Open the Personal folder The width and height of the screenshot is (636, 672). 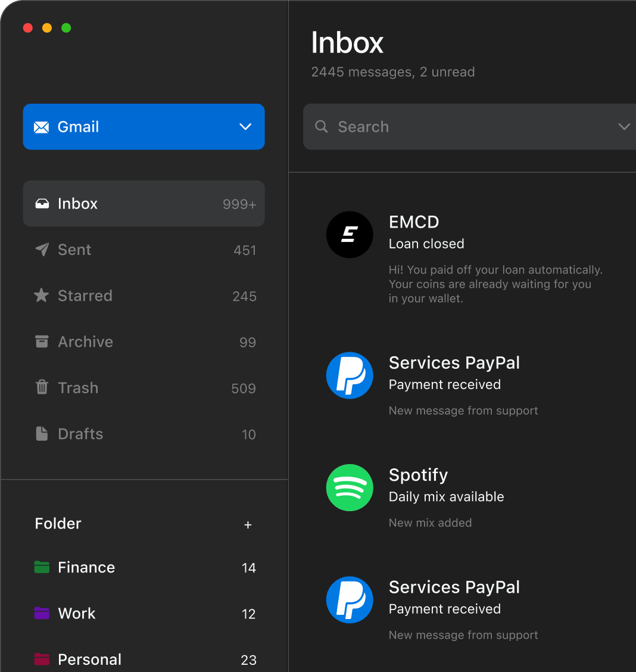[144, 659]
